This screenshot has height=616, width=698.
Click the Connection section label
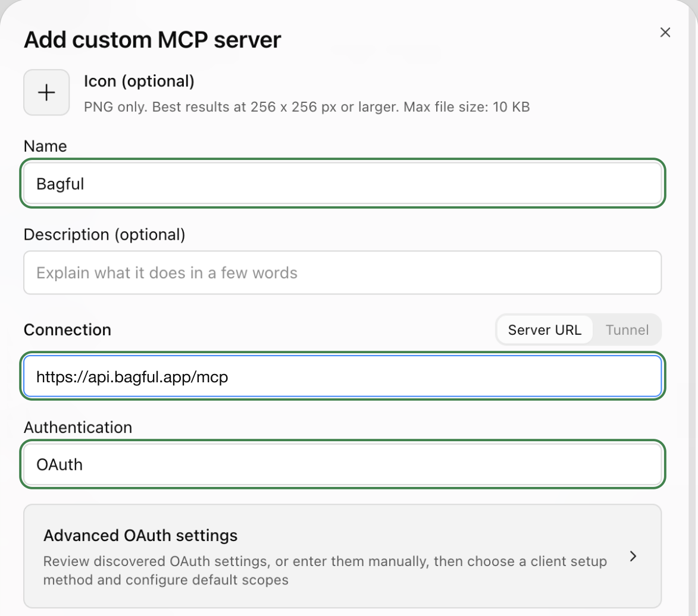pos(67,329)
